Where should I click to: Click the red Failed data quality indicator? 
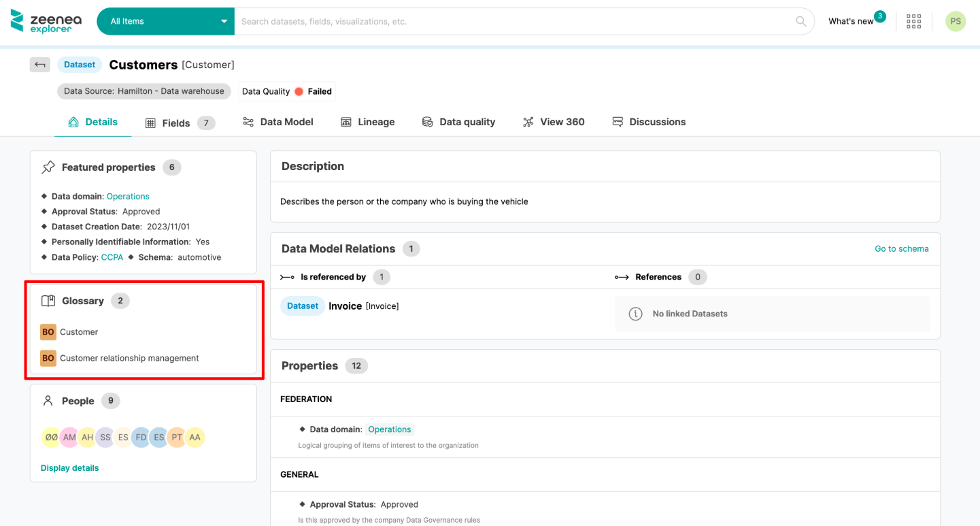click(299, 91)
